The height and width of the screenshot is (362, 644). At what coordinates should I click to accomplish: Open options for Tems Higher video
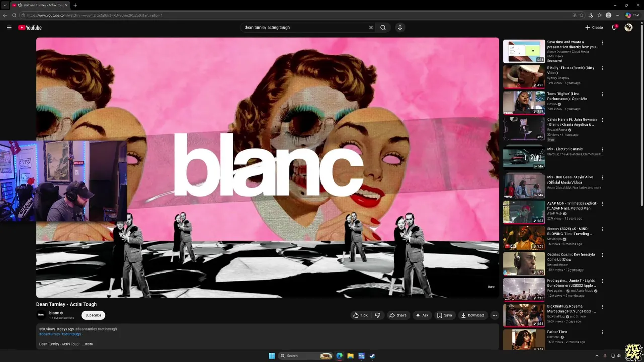(x=602, y=94)
